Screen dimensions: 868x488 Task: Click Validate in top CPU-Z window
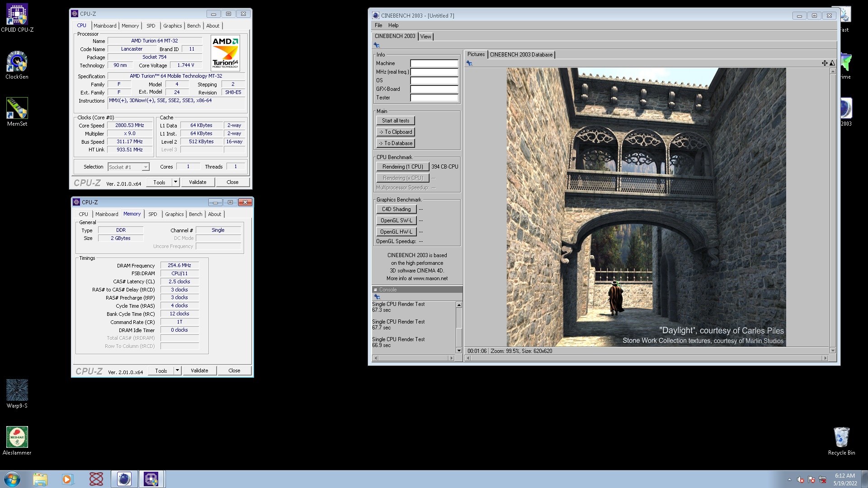coord(198,182)
